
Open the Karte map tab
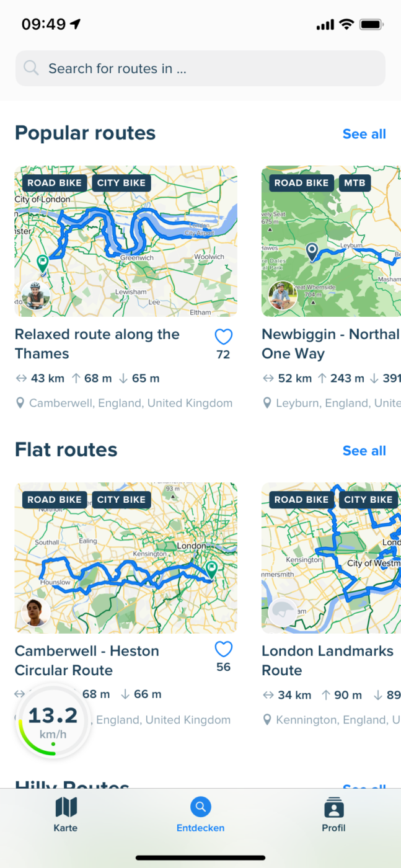pyautogui.click(x=66, y=815)
